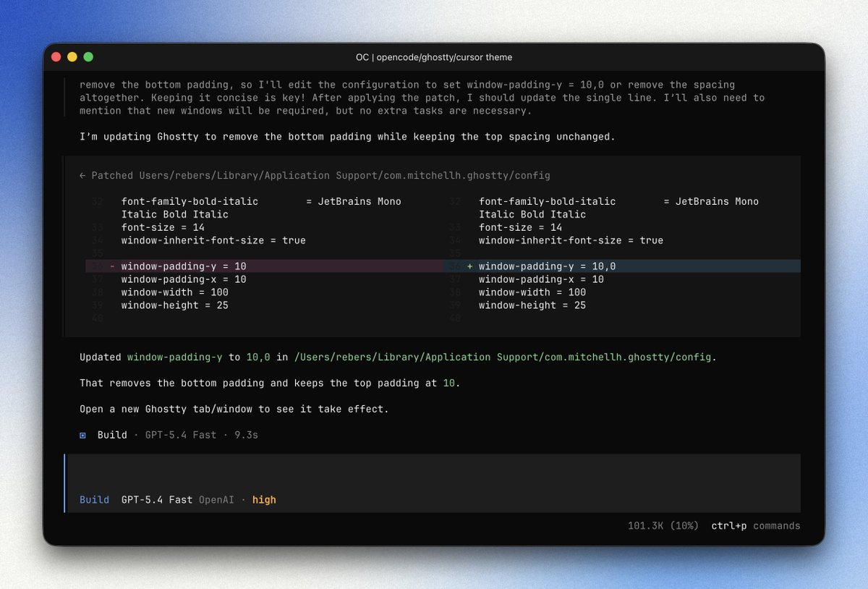Click the green plus marker on added line
The width and height of the screenshot is (868, 589).
pos(469,266)
